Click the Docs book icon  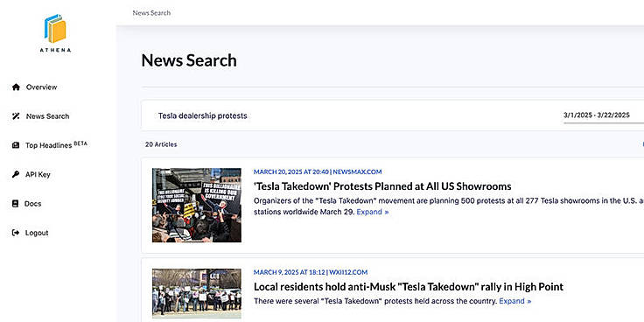click(16, 204)
